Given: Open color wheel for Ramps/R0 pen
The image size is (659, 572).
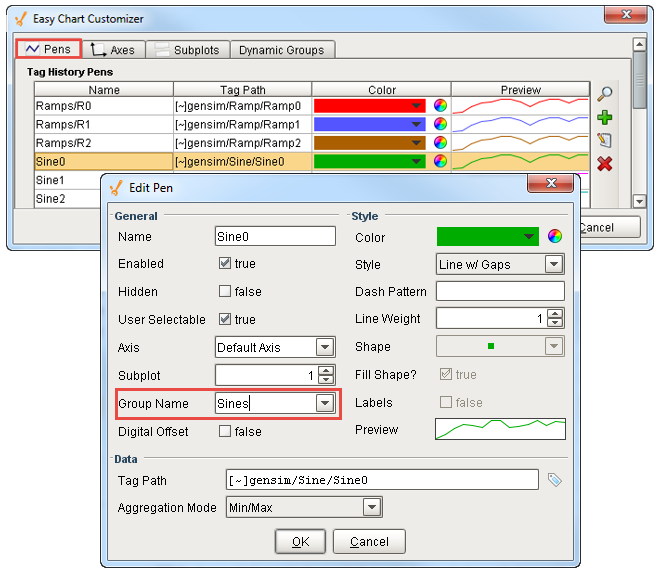Looking at the screenshot, I should click(440, 105).
